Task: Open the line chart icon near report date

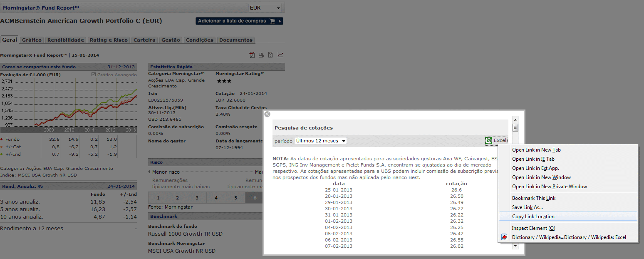Action: [280, 55]
